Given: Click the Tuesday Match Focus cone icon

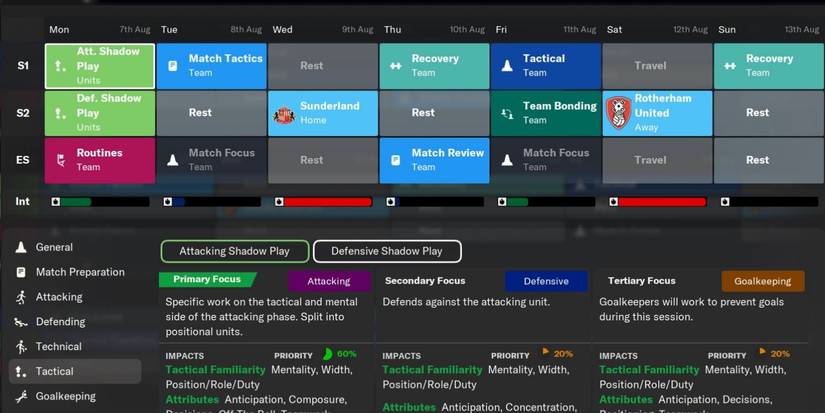Looking at the screenshot, I should 173,160.
